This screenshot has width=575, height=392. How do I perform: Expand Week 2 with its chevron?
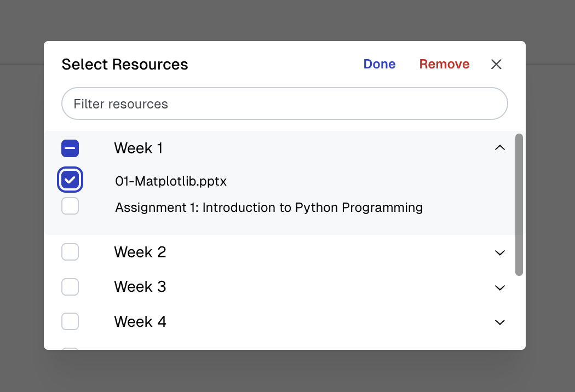pos(499,253)
